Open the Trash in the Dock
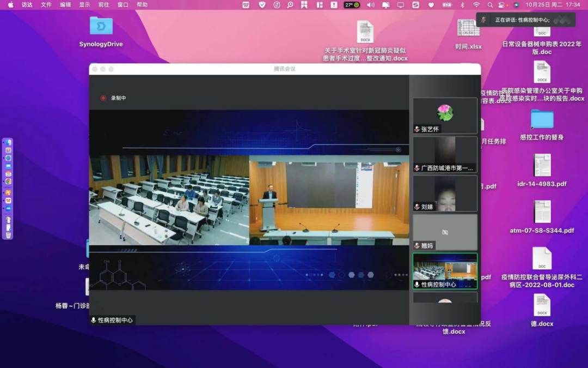 [x=8, y=235]
